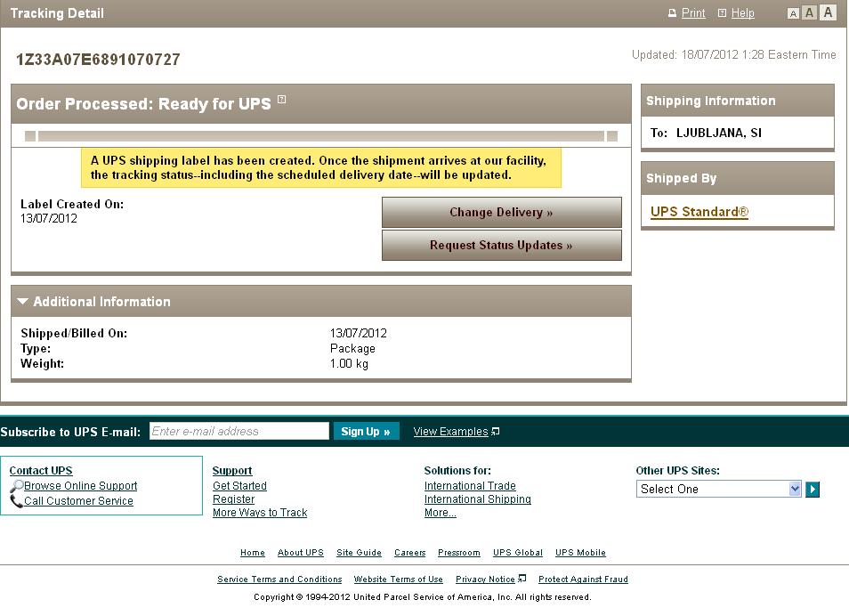Go to Home in footer navigation
This screenshot has width=849, height=616.
coord(253,552)
